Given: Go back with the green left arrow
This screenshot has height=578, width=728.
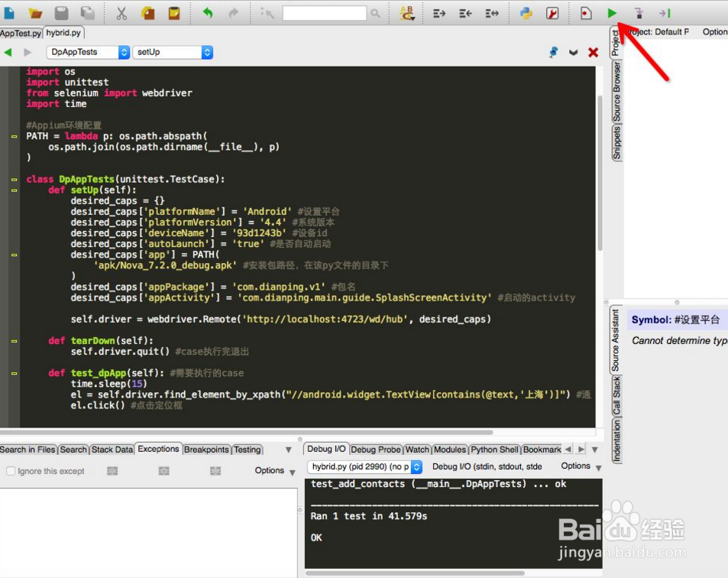Looking at the screenshot, I should pyautogui.click(x=8, y=52).
